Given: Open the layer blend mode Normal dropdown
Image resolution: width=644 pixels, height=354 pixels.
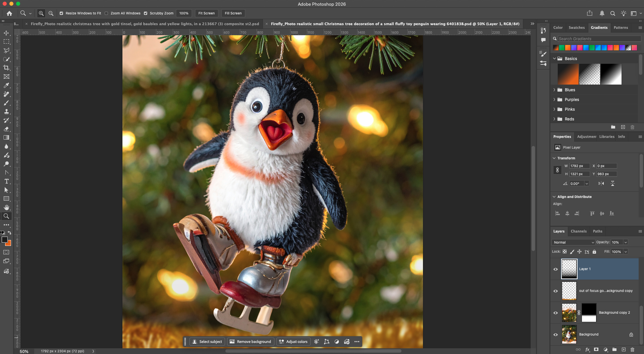Looking at the screenshot, I should pyautogui.click(x=574, y=242).
